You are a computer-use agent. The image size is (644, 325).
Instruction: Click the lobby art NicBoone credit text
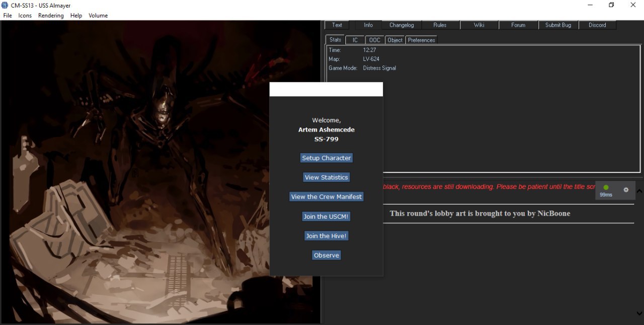tap(480, 213)
